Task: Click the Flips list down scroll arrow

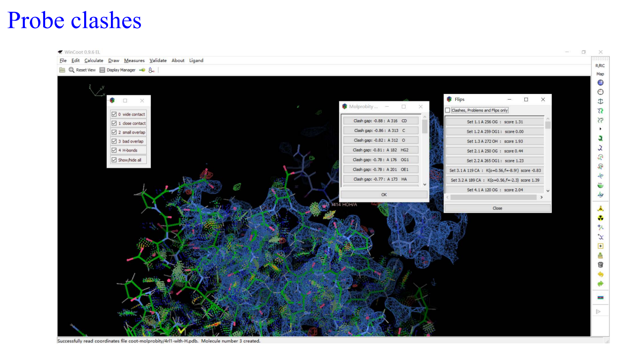Action: pyautogui.click(x=547, y=191)
